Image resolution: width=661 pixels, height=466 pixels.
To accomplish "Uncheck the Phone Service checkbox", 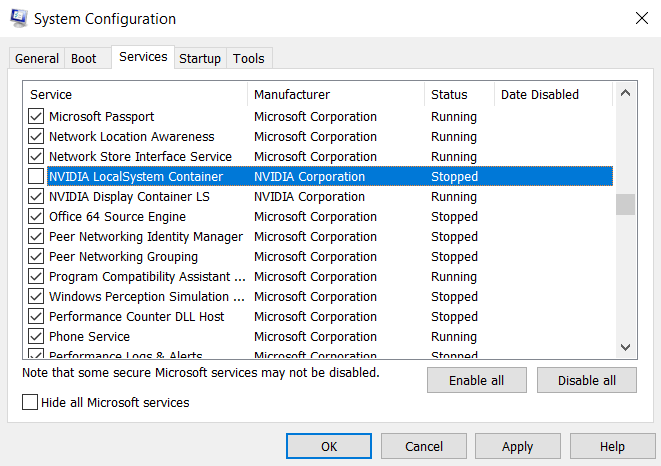I will (36, 337).
